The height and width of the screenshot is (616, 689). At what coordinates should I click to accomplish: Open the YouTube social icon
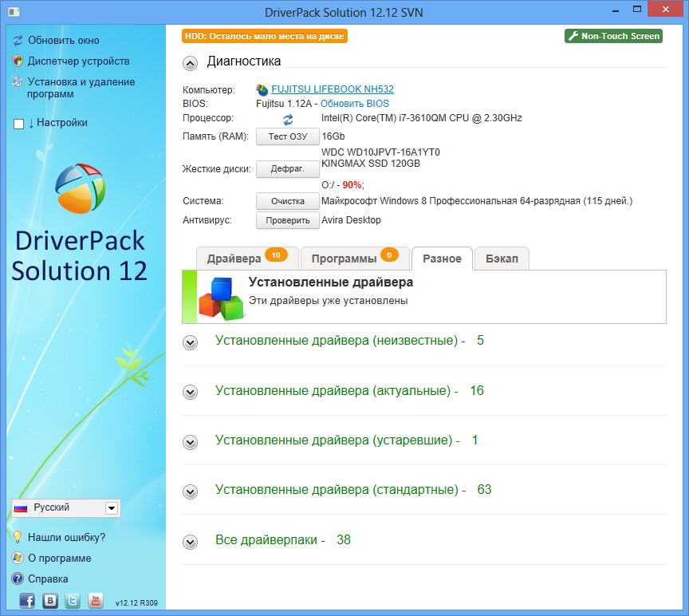click(96, 601)
